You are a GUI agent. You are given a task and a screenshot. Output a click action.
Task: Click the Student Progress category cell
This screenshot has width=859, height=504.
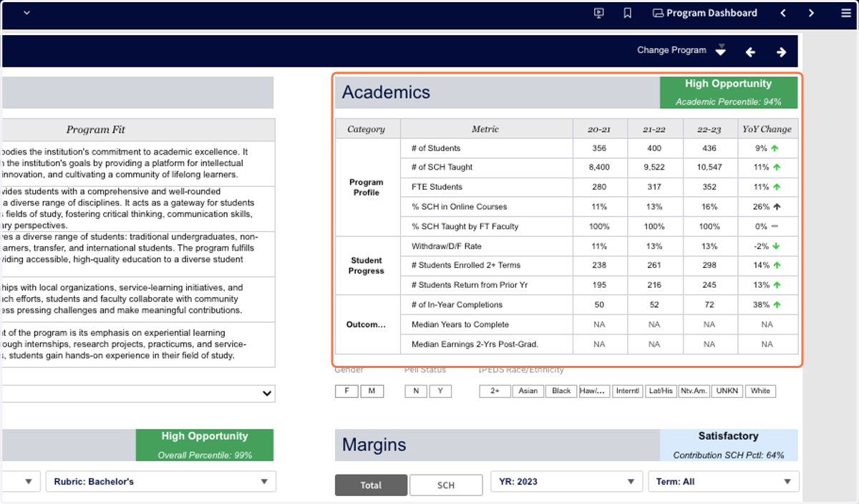367,266
